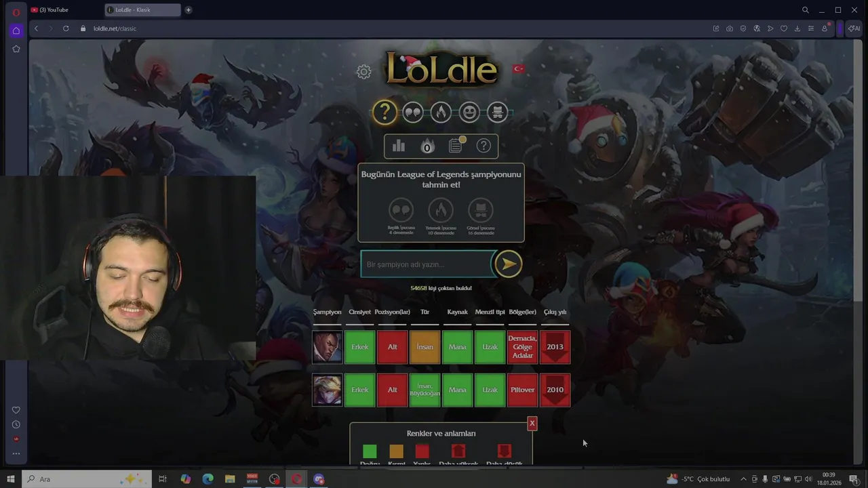
Task: Click the orange 'İnsan' species cell
Action: [425, 347]
